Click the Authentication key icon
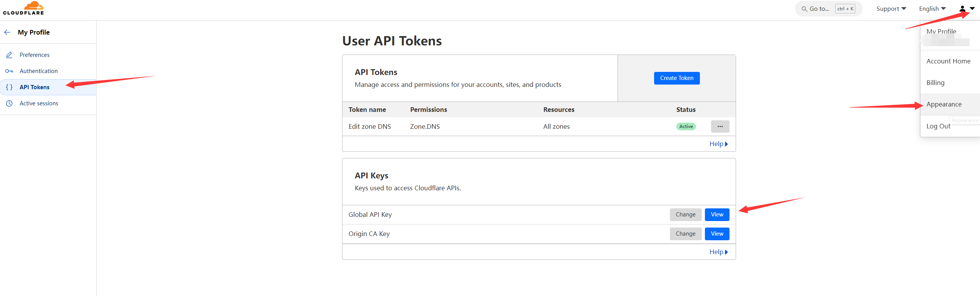This screenshot has width=980, height=296. (x=9, y=71)
